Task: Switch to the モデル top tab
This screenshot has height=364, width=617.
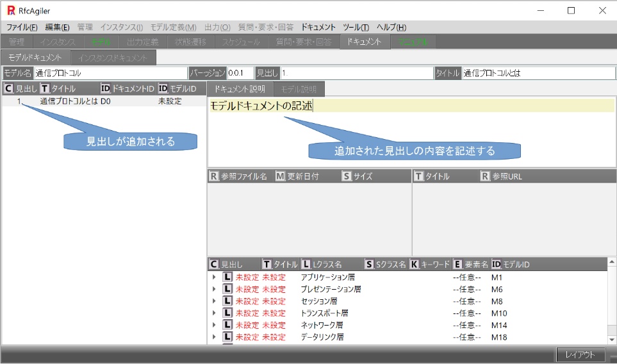Action: (101, 42)
